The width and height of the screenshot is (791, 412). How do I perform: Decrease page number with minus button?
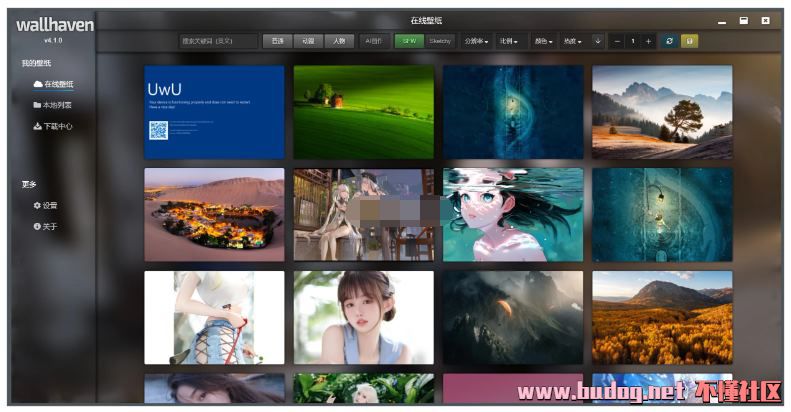point(617,41)
